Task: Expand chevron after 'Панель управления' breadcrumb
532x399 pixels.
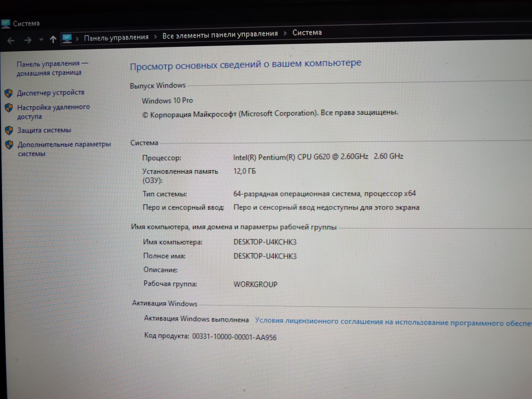Action: (155, 37)
